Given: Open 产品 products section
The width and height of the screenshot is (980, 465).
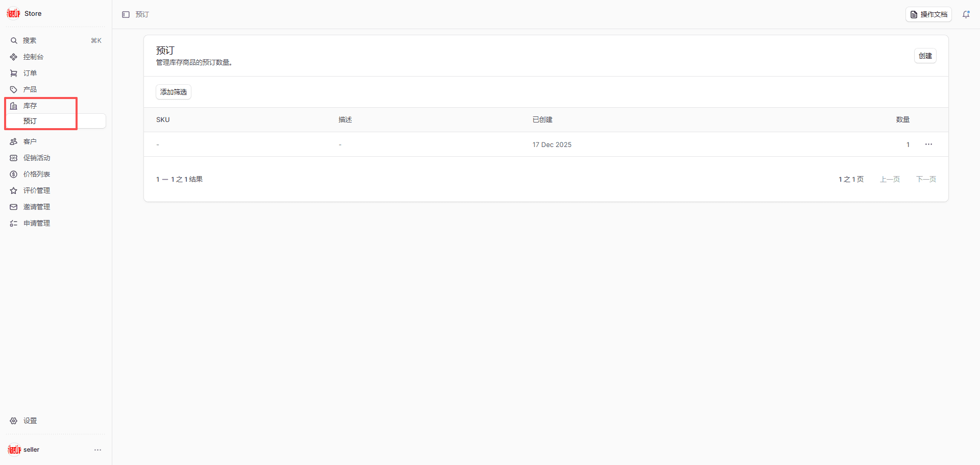Looking at the screenshot, I should (x=30, y=90).
